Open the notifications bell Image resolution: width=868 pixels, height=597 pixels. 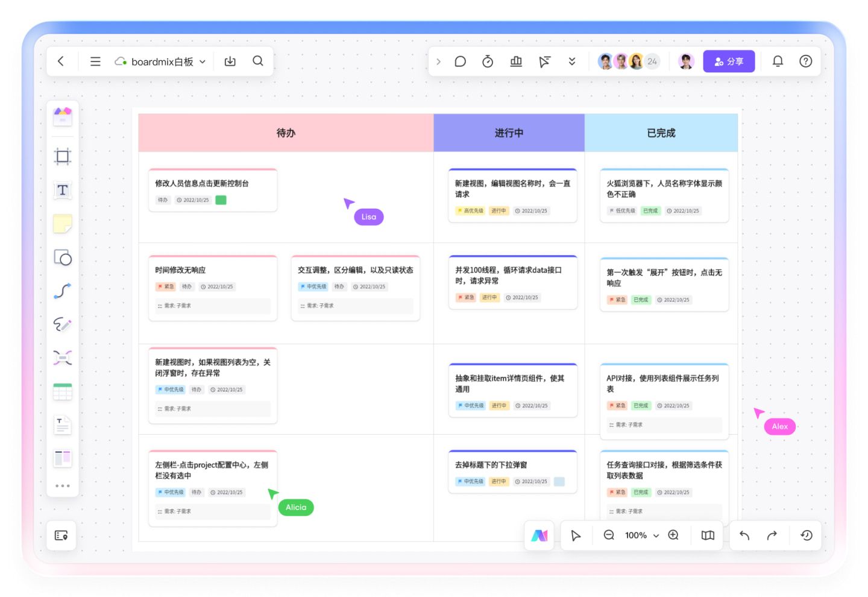pyautogui.click(x=778, y=61)
